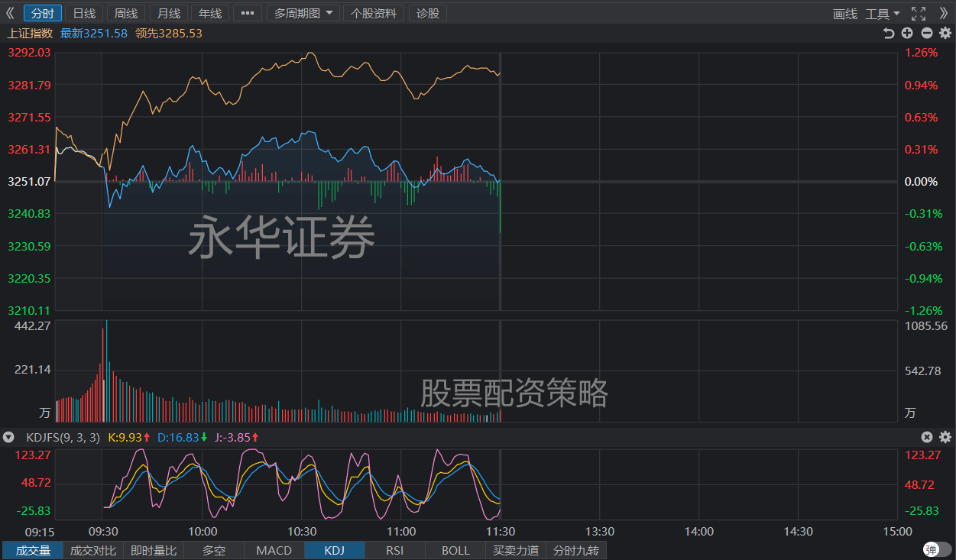This screenshot has height=560, width=956.
Task: Open KDJ indicator settings gear icon
Action: coord(945,437)
